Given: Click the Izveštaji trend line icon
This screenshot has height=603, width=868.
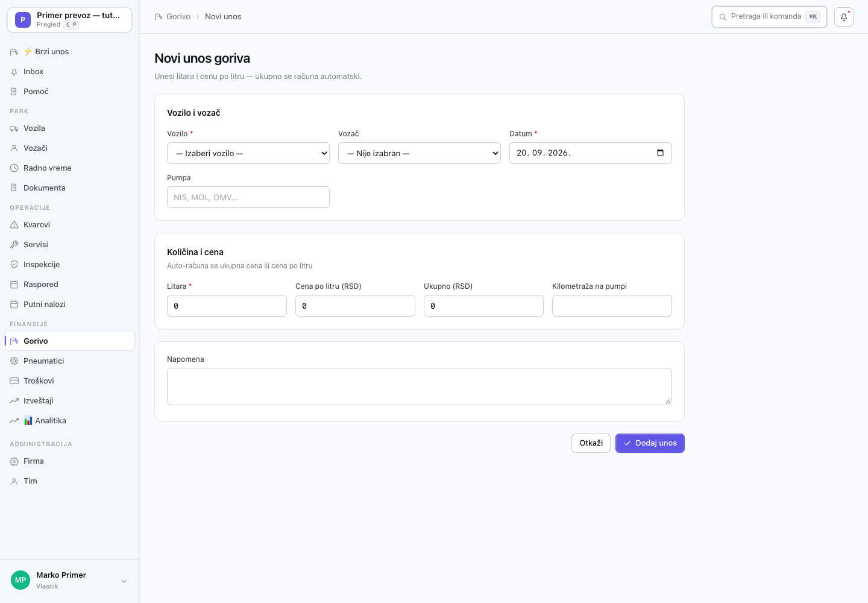Looking at the screenshot, I should click(x=14, y=401).
